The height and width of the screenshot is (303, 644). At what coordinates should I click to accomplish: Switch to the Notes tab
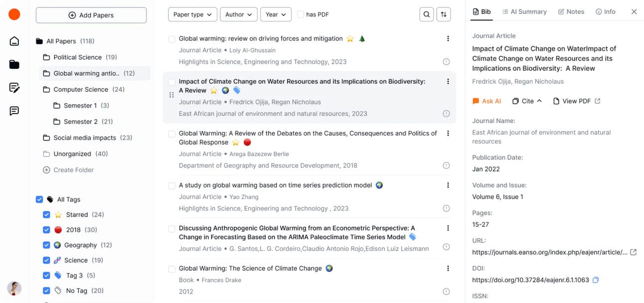(571, 11)
